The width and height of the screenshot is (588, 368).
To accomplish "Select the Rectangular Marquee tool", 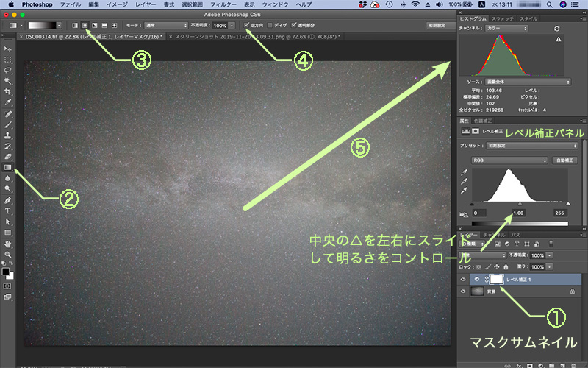I will 7,60.
